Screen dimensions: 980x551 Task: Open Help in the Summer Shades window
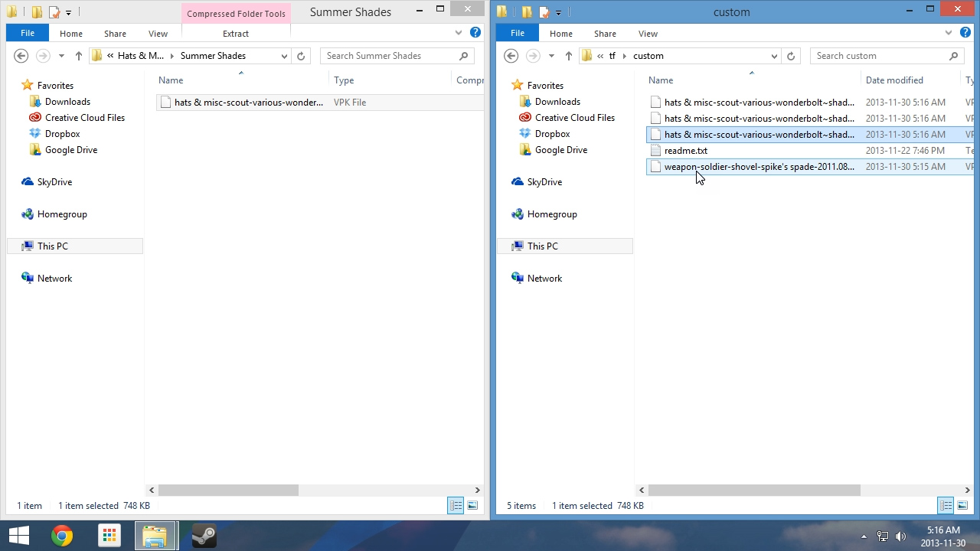475,33
